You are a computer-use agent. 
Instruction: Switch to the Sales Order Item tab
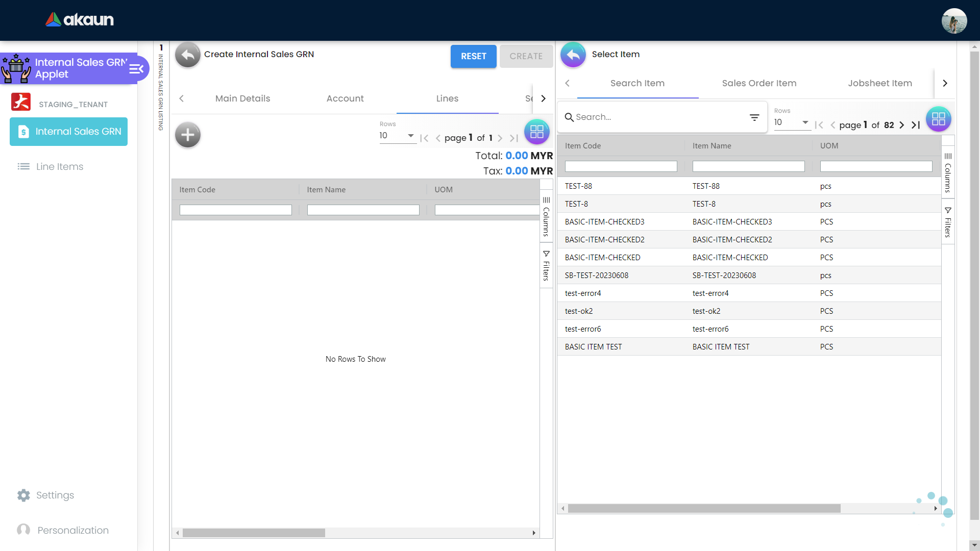759,83
